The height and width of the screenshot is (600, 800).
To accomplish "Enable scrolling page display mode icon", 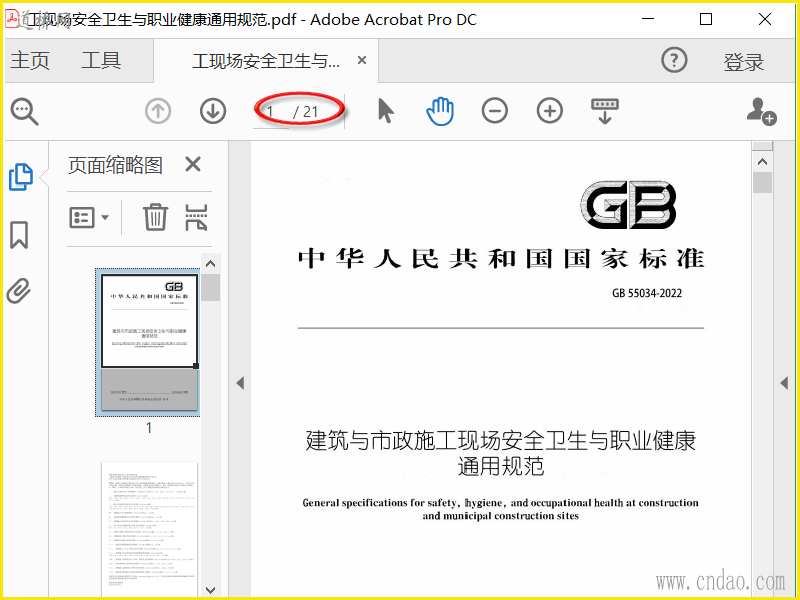I will click(605, 111).
